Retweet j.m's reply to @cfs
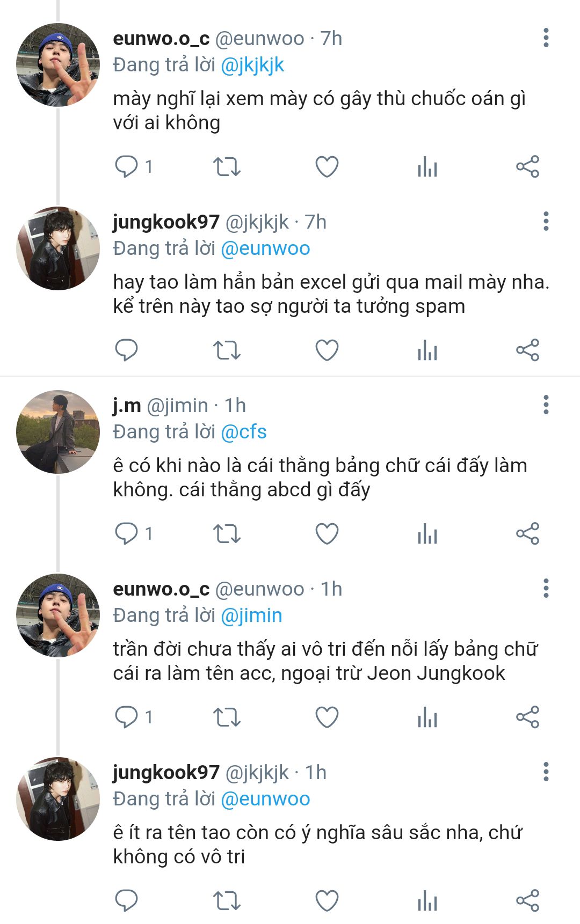The image size is (580, 924). tap(227, 534)
